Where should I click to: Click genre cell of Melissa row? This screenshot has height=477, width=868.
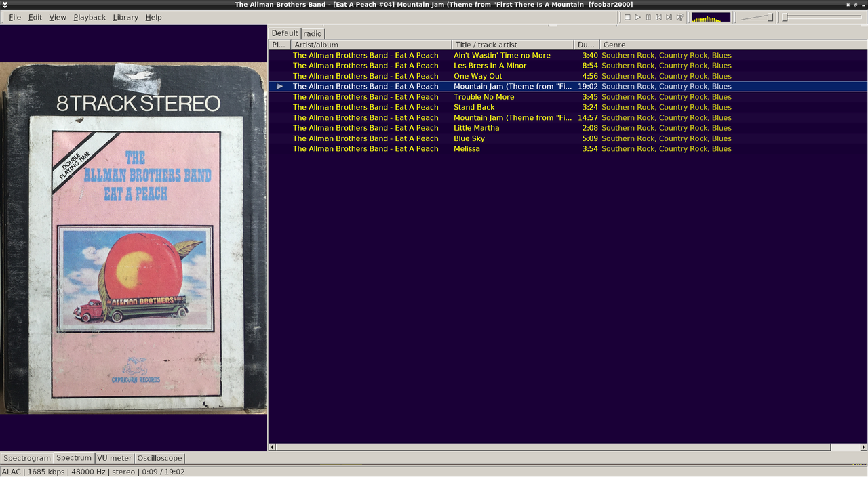click(x=667, y=149)
